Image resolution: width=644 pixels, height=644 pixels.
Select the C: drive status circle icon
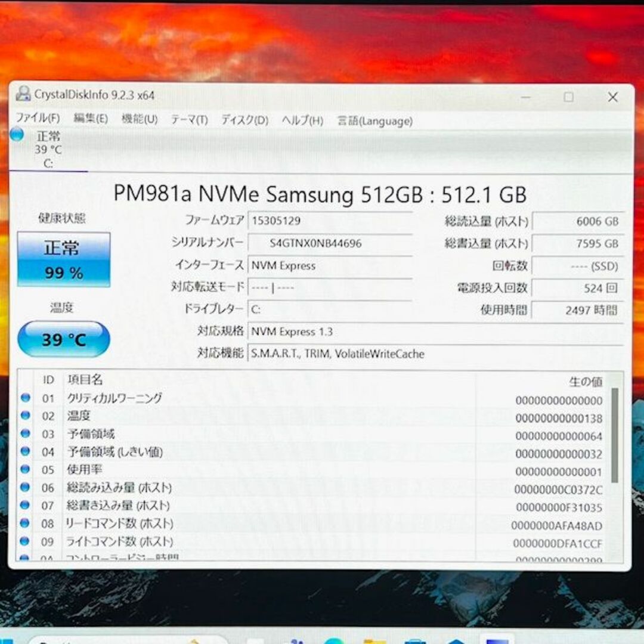coord(17,134)
